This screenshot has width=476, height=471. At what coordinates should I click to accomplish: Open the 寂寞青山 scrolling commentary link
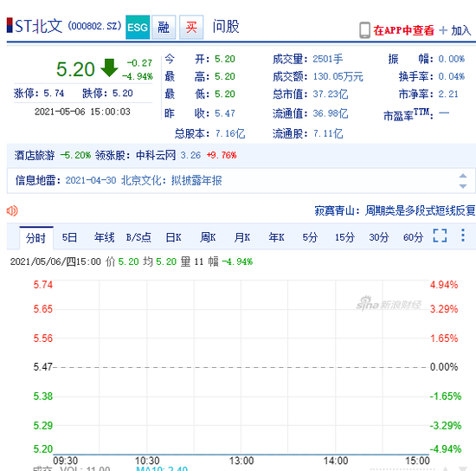(395, 210)
